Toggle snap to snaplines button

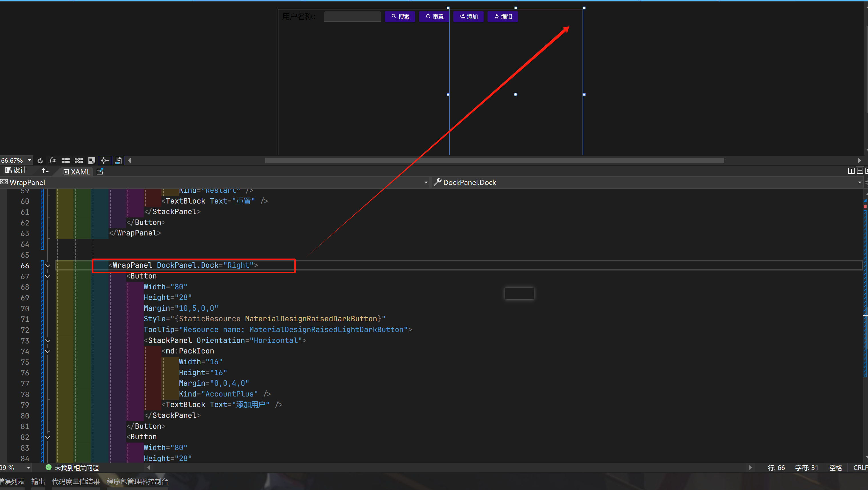(105, 161)
